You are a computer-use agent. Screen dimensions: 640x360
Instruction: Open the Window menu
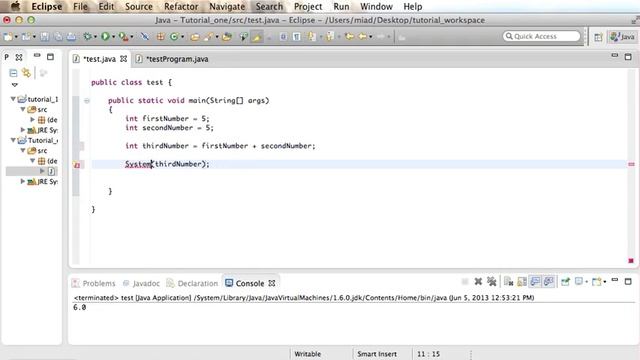pyautogui.click(x=376, y=7)
